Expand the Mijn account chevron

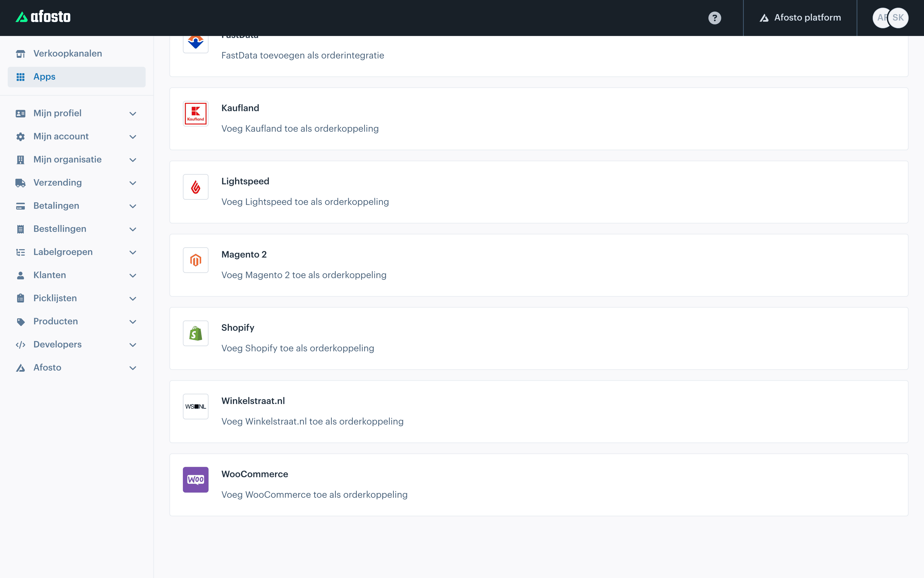133,137
